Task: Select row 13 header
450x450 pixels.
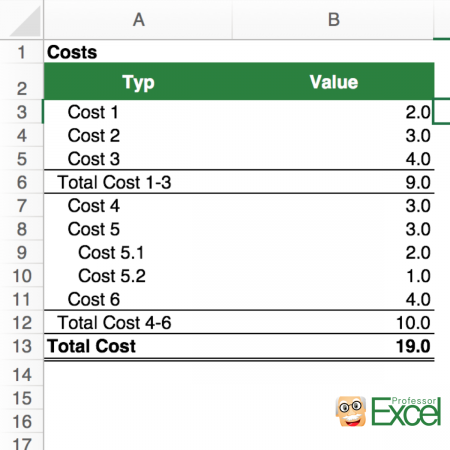Action: (x=22, y=346)
